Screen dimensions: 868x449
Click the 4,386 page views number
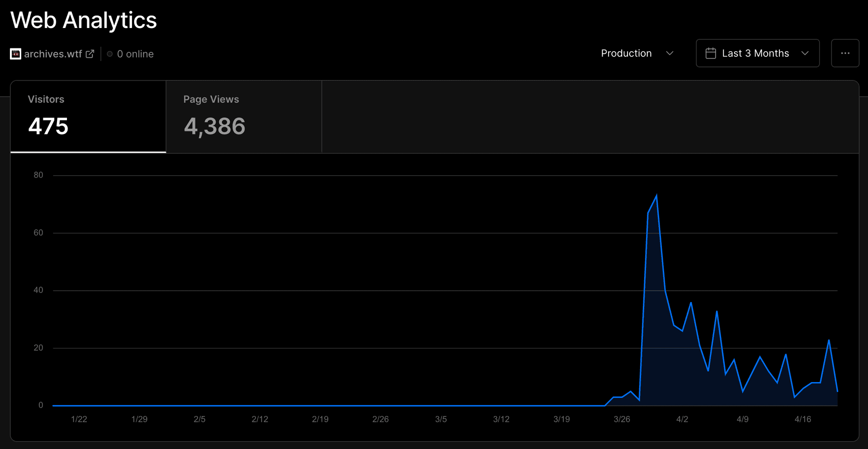click(x=214, y=126)
